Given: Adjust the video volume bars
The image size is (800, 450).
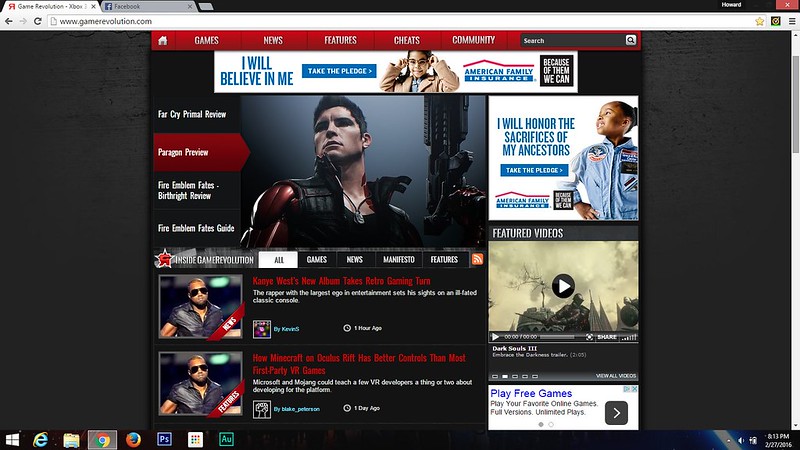Looking at the screenshot, I should tap(629, 337).
